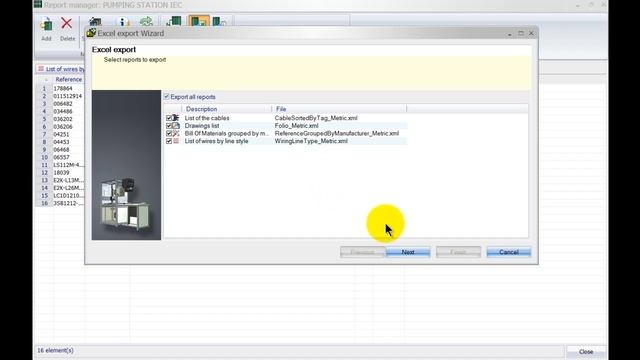Click reference LC1D1210... in row 15
The image size is (640, 360).
pos(68,196)
